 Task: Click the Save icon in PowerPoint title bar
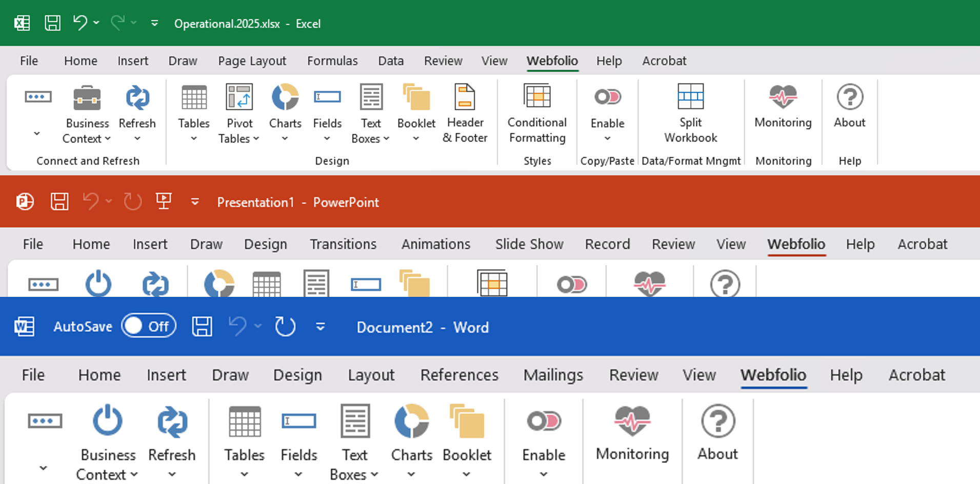point(59,201)
